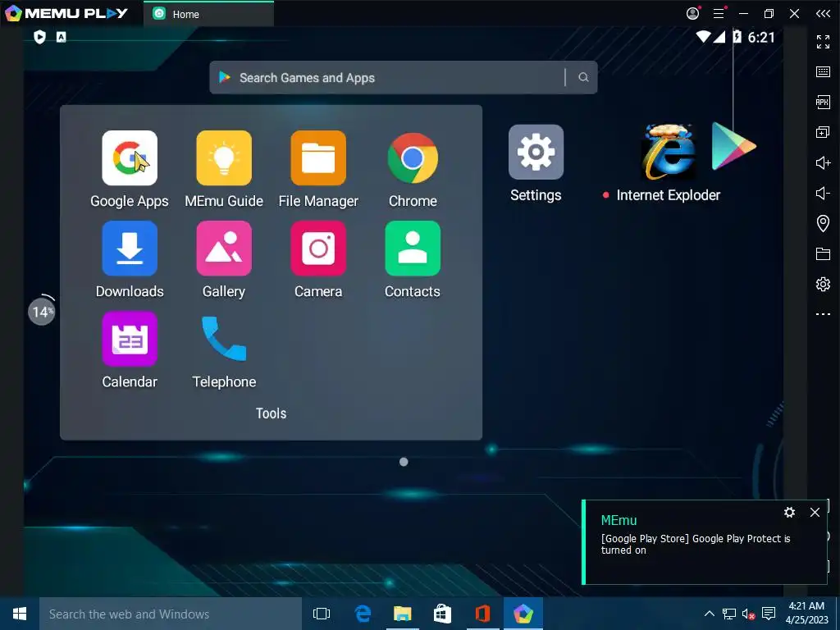Open Action Center notifications
The width and height of the screenshot is (840, 630).
point(769,614)
